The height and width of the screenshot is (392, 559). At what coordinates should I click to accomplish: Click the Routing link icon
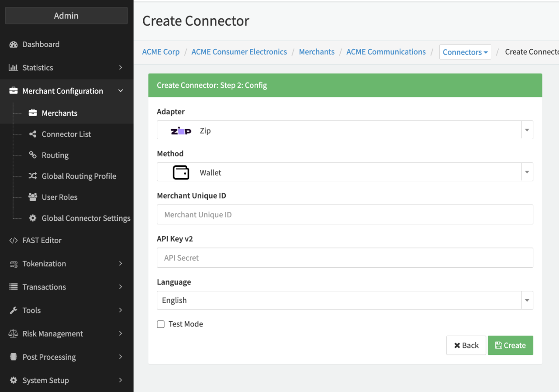(33, 155)
